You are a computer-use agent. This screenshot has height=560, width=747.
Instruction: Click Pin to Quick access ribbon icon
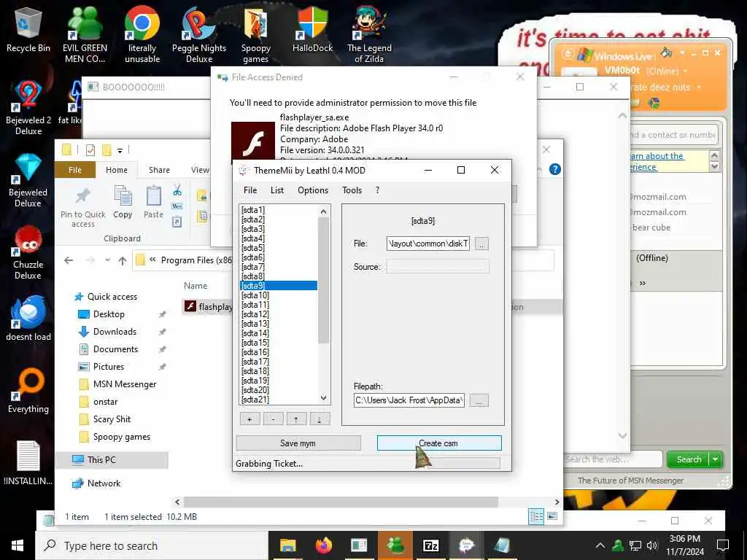pyautogui.click(x=82, y=207)
